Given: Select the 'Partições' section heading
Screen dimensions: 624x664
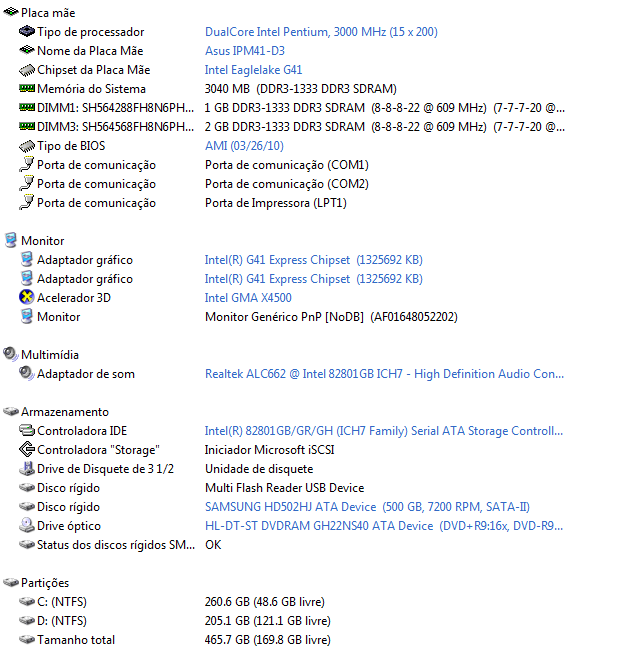Looking at the screenshot, I should coord(45,583).
